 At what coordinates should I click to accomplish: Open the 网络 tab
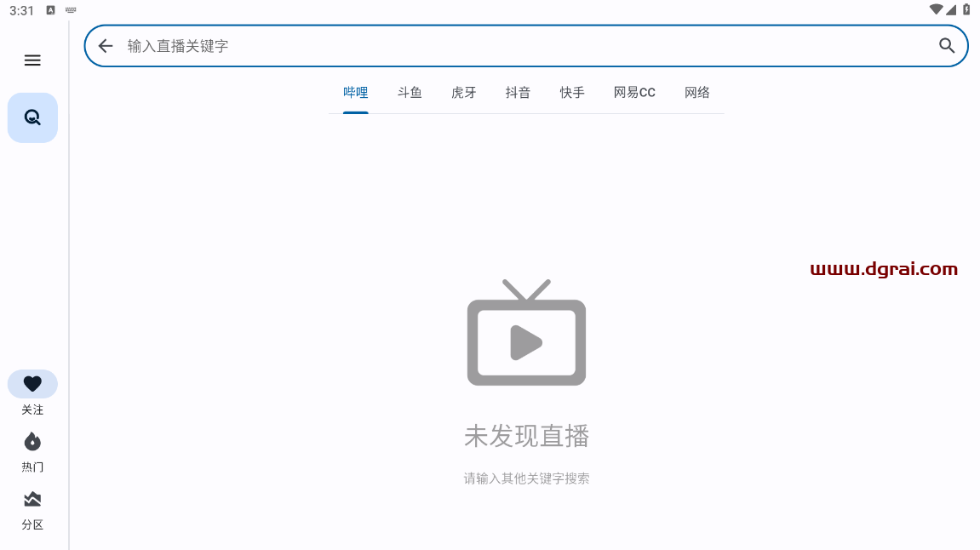coord(697,93)
